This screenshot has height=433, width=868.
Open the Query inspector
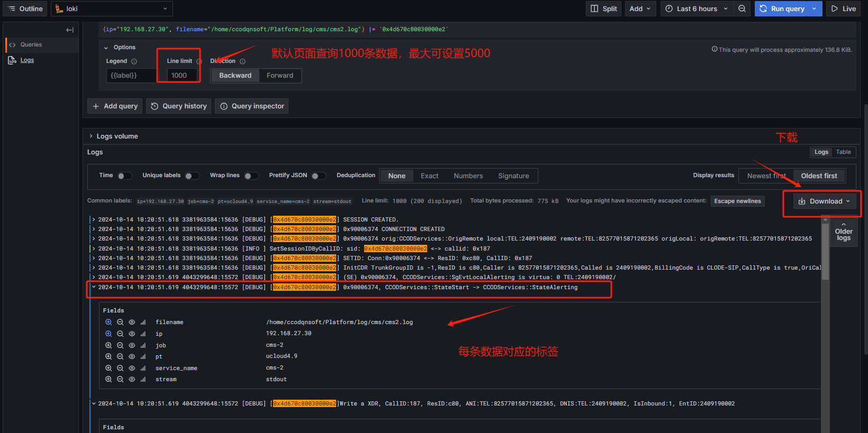[x=252, y=106]
